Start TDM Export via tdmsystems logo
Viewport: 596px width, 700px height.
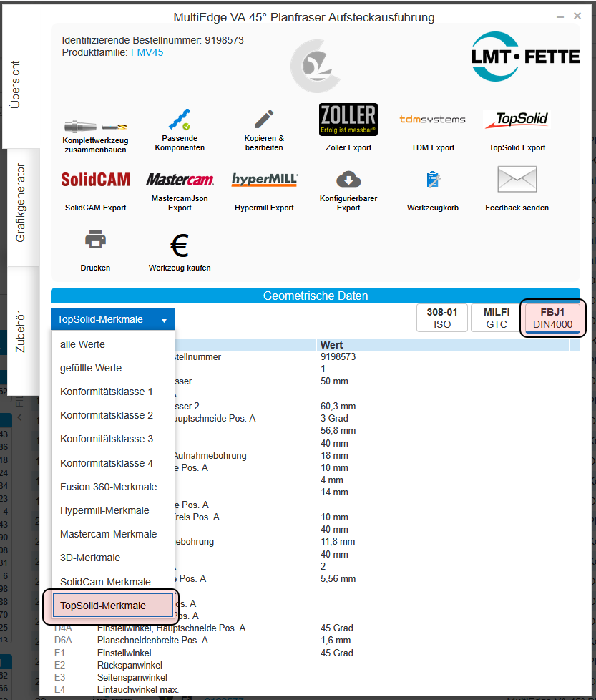coord(432,120)
